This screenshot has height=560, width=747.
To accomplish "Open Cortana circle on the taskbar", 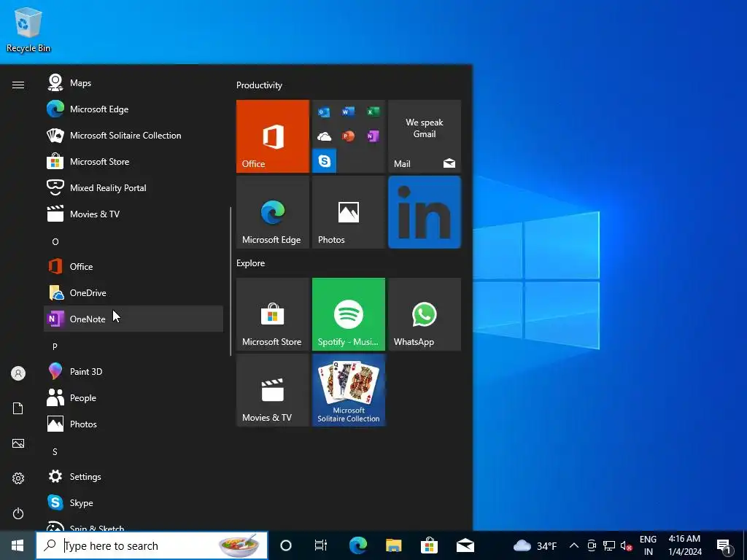I will click(x=285, y=545).
